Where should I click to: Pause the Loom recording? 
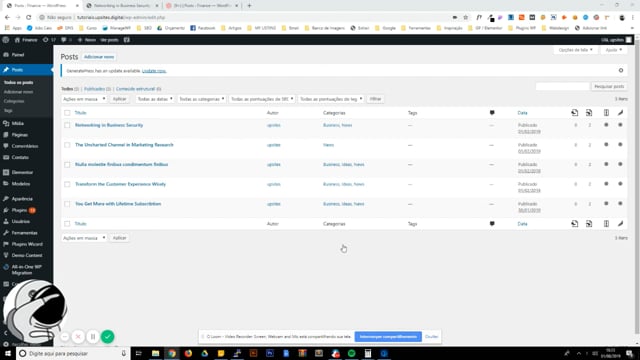coord(93,337)
